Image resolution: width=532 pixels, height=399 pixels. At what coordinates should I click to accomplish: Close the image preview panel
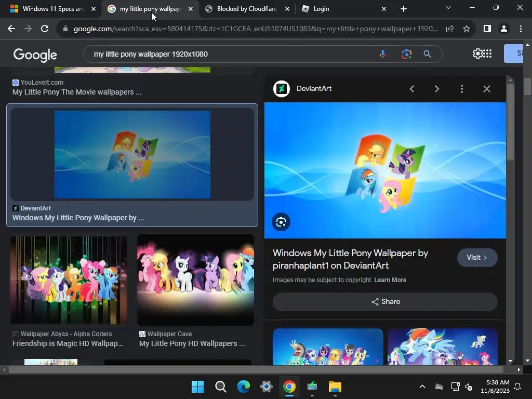486,89
